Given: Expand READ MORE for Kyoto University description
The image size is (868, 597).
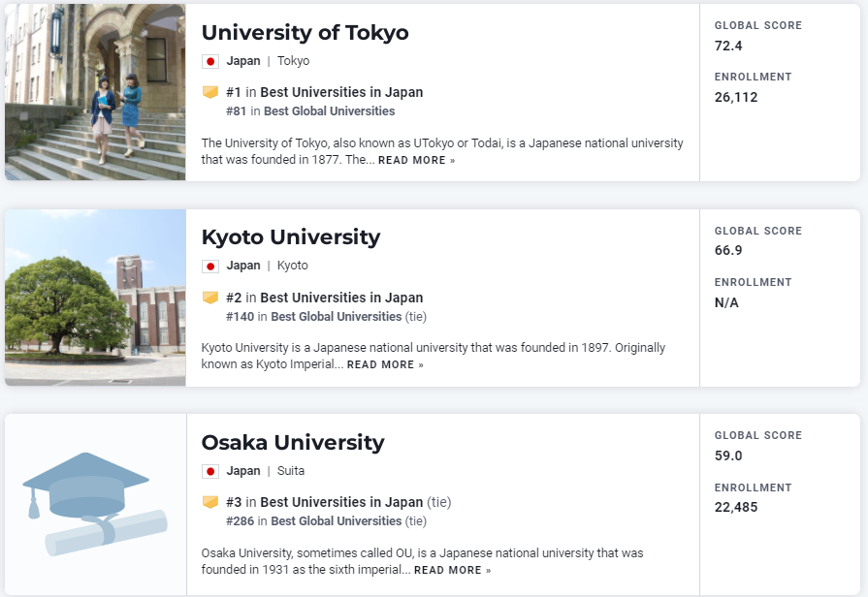Looking at the screenshot, I should click(x=385, y=365).
